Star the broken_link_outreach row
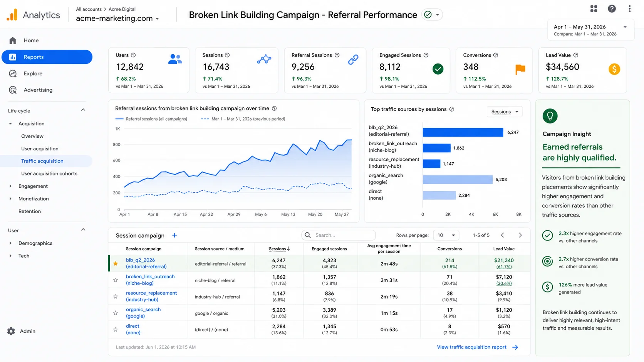 coord(116,280)
